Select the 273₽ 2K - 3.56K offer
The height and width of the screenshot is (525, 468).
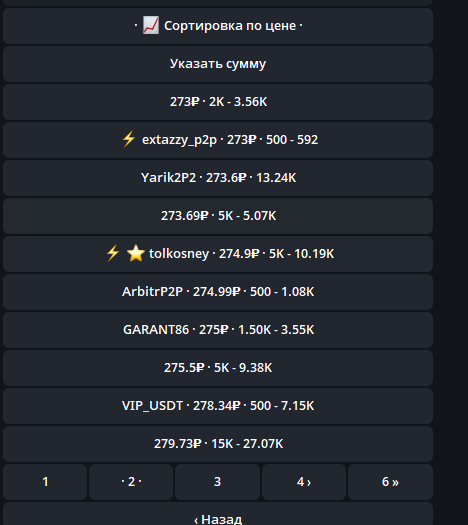point(218,102)
